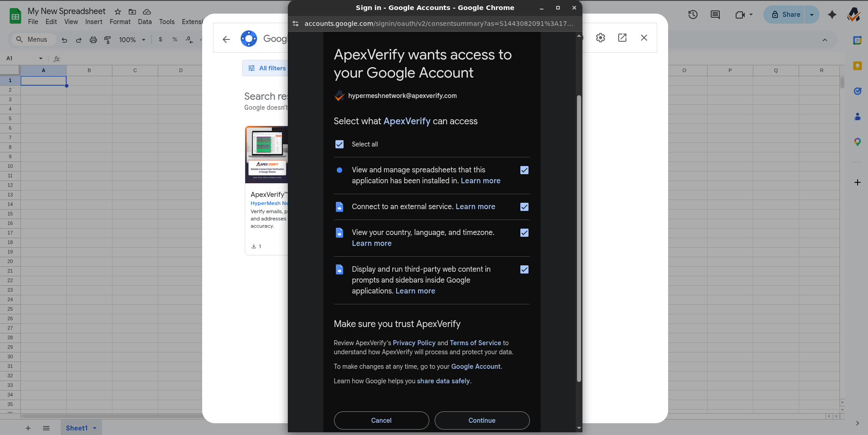Open the Name box A1 dropdown arrow
The height and width of the screenshot is (435, 868).
click(x=41, y=59)
